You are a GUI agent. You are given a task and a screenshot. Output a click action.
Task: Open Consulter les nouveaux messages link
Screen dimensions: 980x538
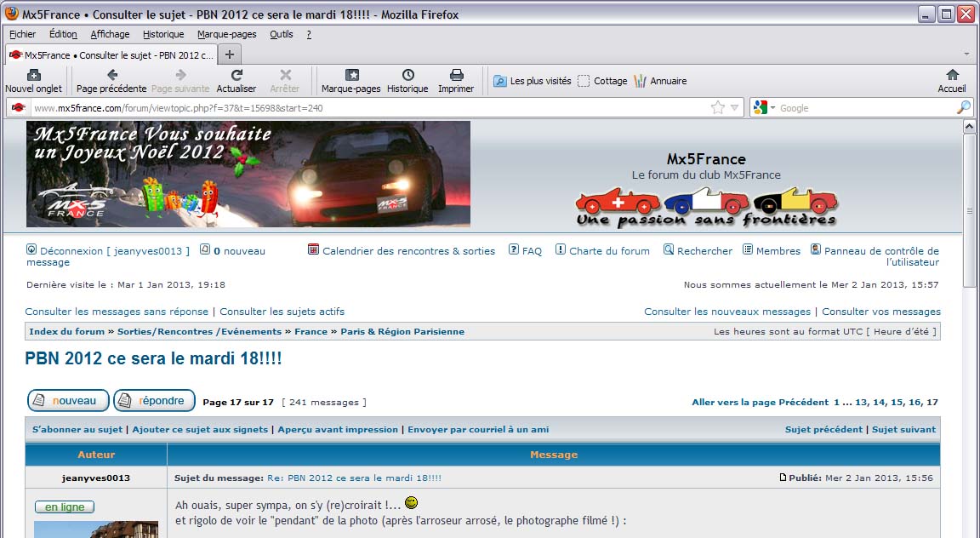tap(727, 312)
